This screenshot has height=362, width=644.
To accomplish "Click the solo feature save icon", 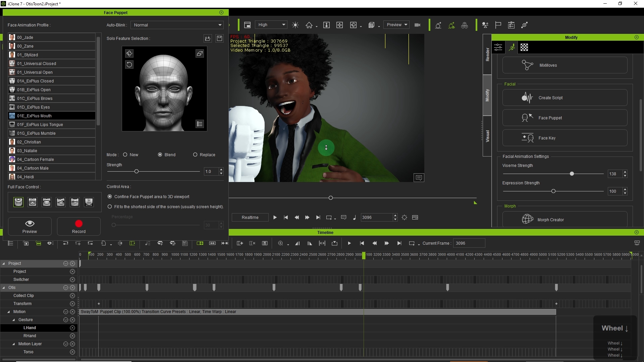I will 219,39.
